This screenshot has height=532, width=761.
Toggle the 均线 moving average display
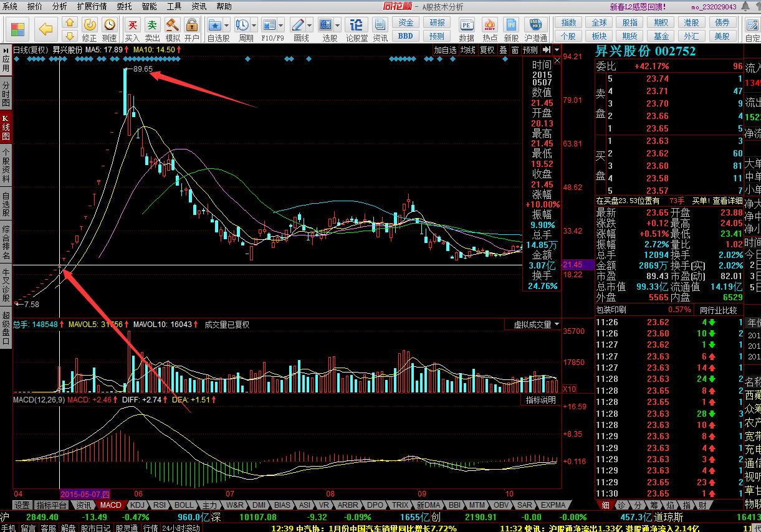[x=467, y=50]
